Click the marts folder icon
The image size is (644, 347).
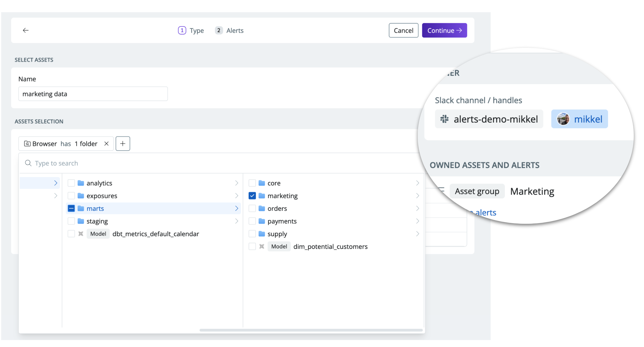pyautogui.click(x=81, y=209)
